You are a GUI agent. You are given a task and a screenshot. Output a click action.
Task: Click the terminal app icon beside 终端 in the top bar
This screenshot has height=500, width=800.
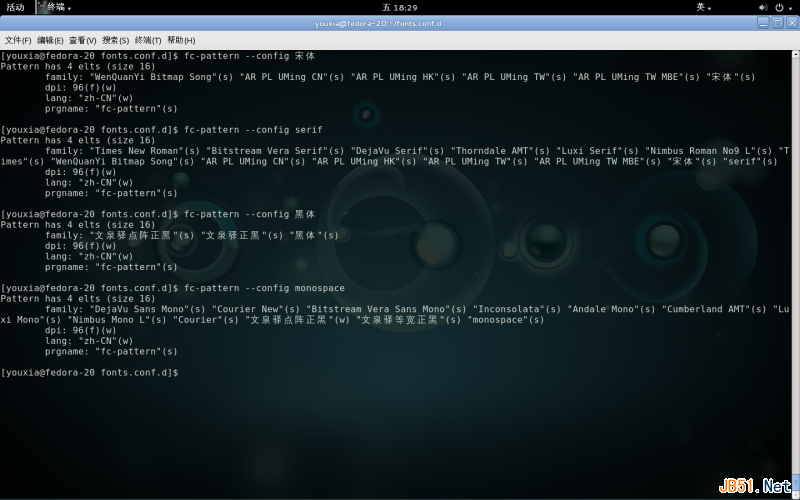41,7
